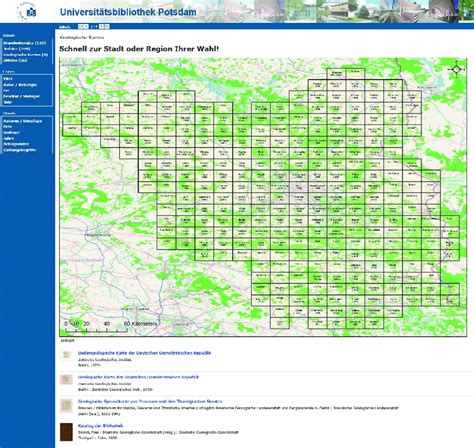Open the Brandenburgica collection in sidebar

coord(24,43)
